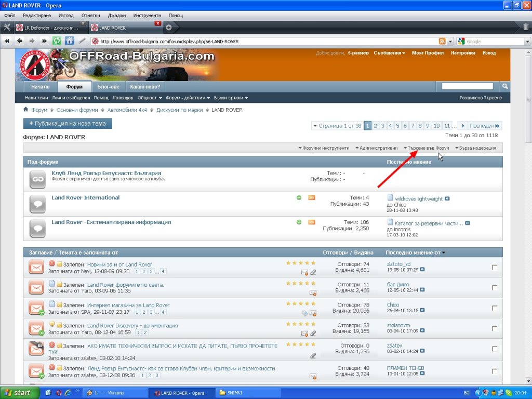Open Моят Профил link
This screenshot has width=532, height=399.
pyautogui.click(x=428, y=53)
